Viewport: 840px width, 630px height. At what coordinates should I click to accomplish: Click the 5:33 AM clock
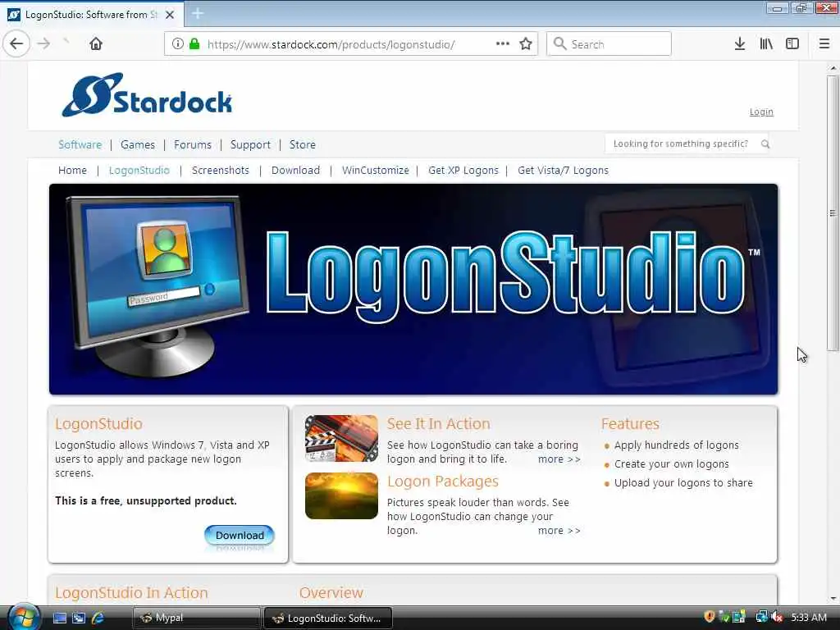(809, 618)
